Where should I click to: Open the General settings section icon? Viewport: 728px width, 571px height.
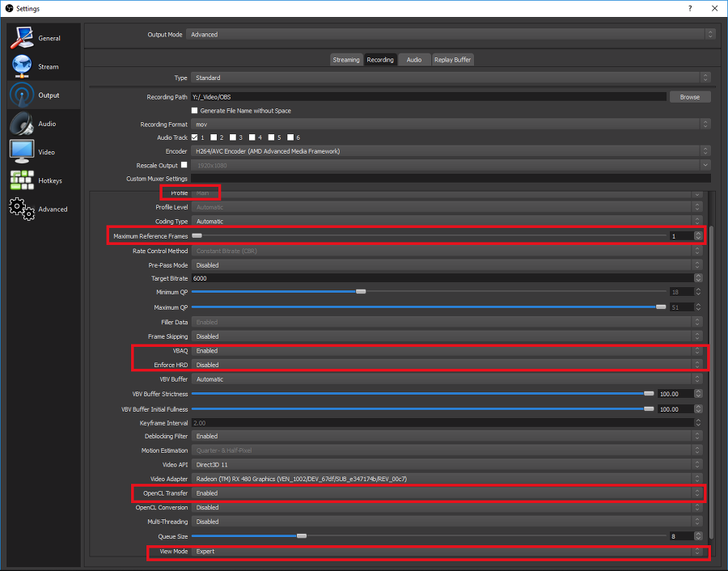click(x=23, y=38)
